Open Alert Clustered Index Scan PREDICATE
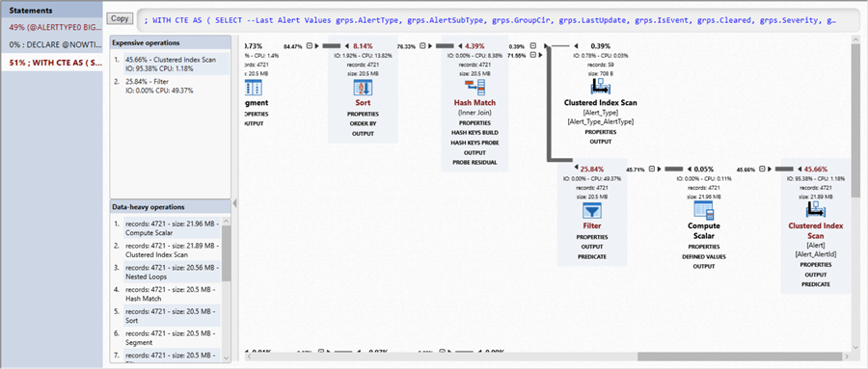Image resolution: width=868 pixels, height=369 pixels. coord(815,284)
